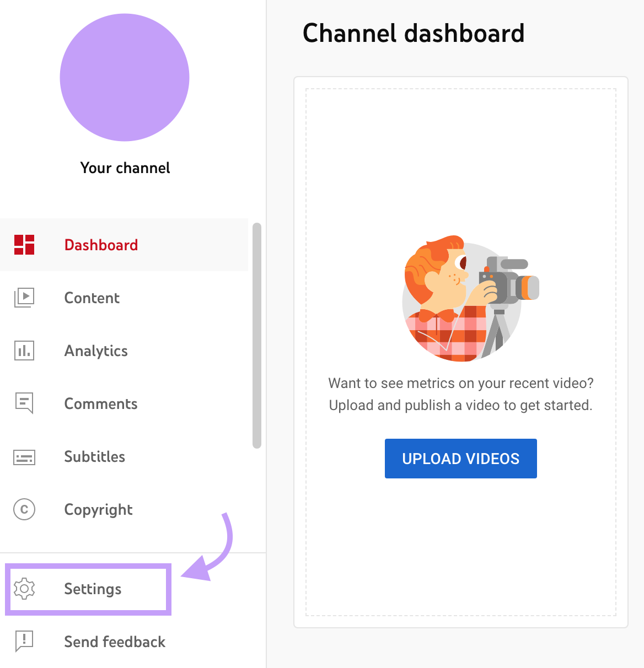Image resolution: width=644 pixels, height=668 pixels.
Task: Click the Analytics bar-chart icon
Action: tap(24, 351)
